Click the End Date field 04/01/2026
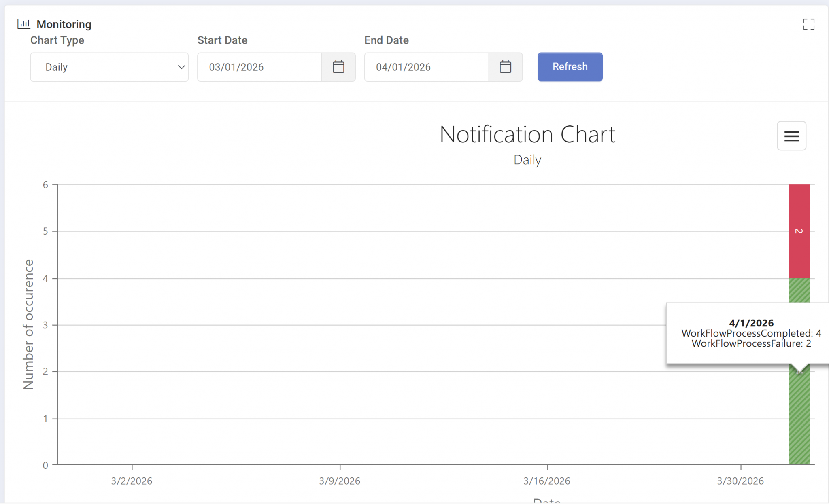The width and height of the screenshot is (829, 504). pos(426,67)
